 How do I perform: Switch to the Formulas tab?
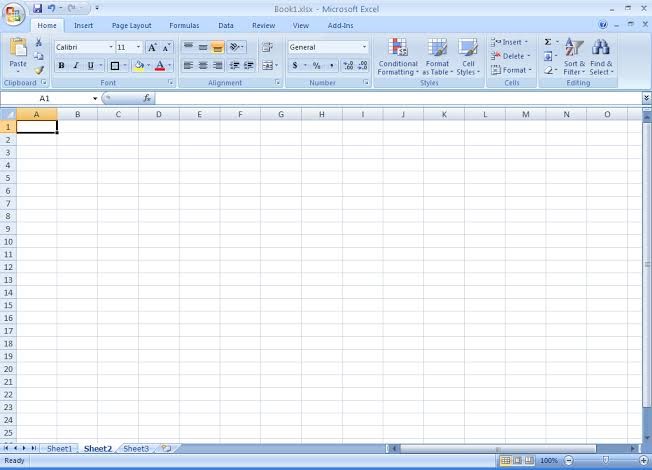(184, 25)
